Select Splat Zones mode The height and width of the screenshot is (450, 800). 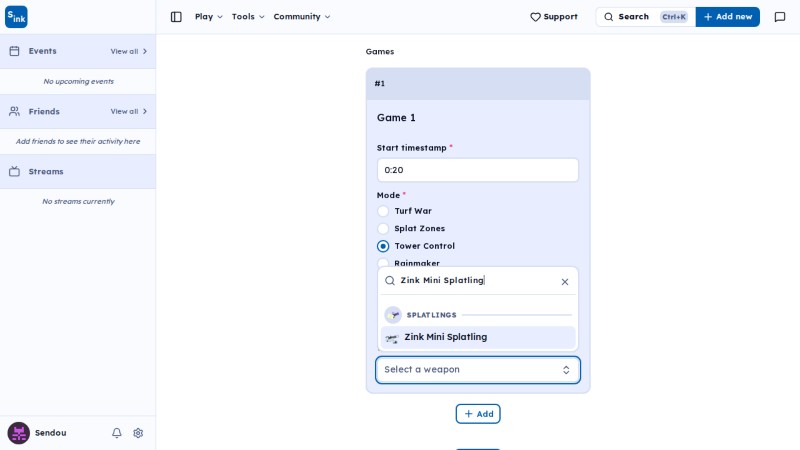pos(383,229)
